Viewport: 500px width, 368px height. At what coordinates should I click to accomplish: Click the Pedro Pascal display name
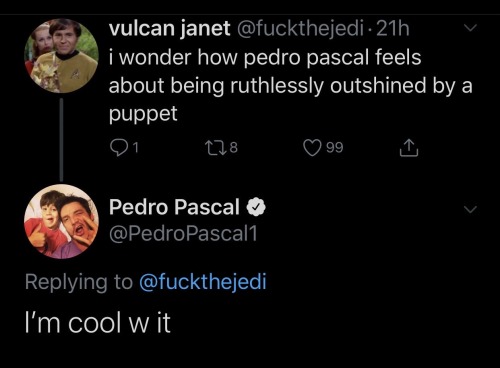click(174, 207)
